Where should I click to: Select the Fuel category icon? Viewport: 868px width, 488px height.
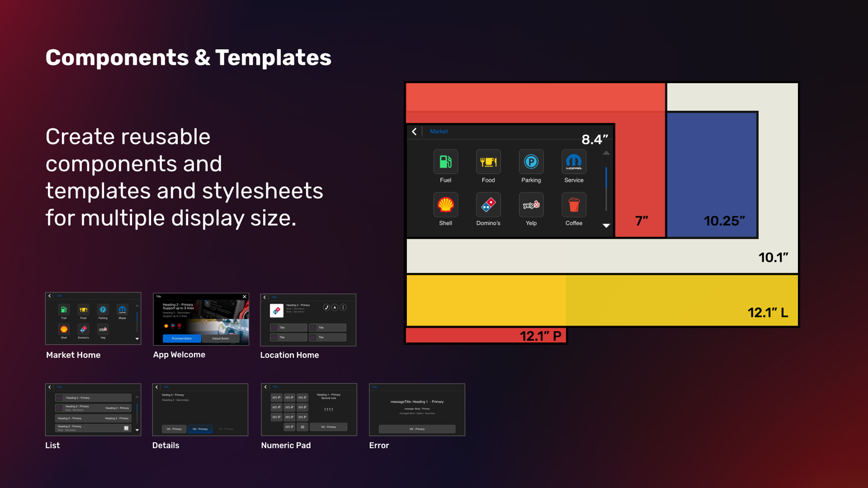coord(446,162)
